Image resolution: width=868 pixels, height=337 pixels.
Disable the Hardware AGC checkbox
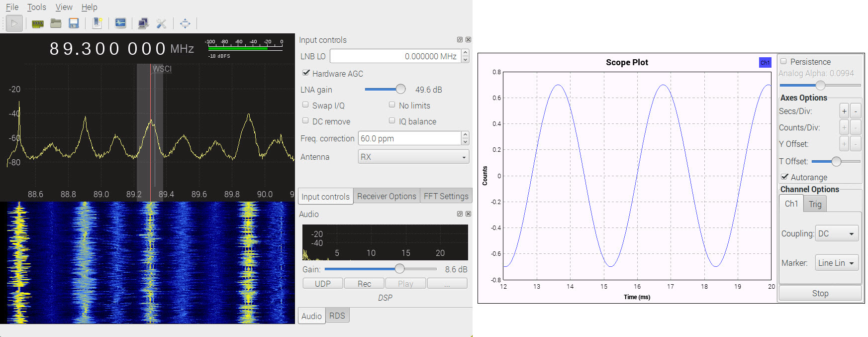click(306, 73)
